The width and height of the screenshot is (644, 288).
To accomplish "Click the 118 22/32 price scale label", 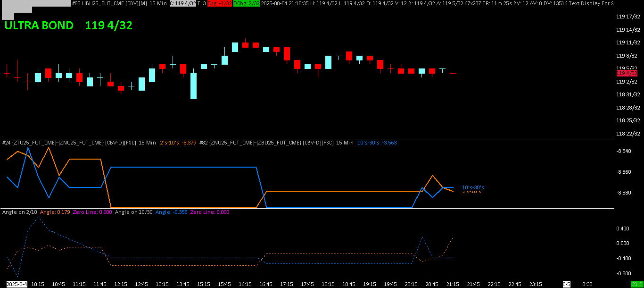I will (x=628, y=134).
